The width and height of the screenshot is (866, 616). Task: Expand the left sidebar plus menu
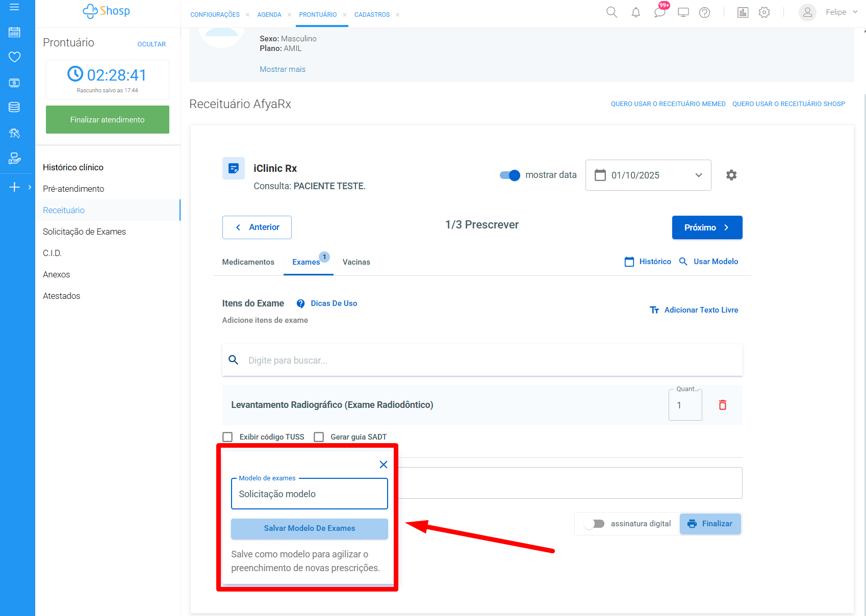(x=15, y=187)
